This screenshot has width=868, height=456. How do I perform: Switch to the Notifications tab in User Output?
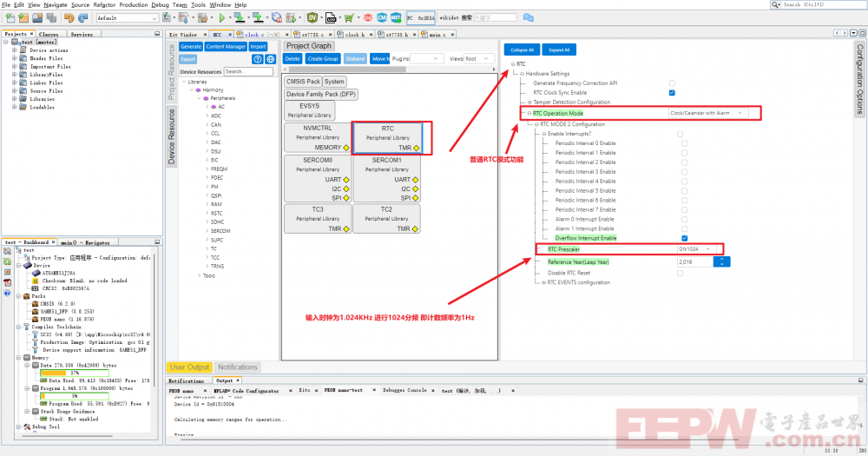[x=238, y=367]
